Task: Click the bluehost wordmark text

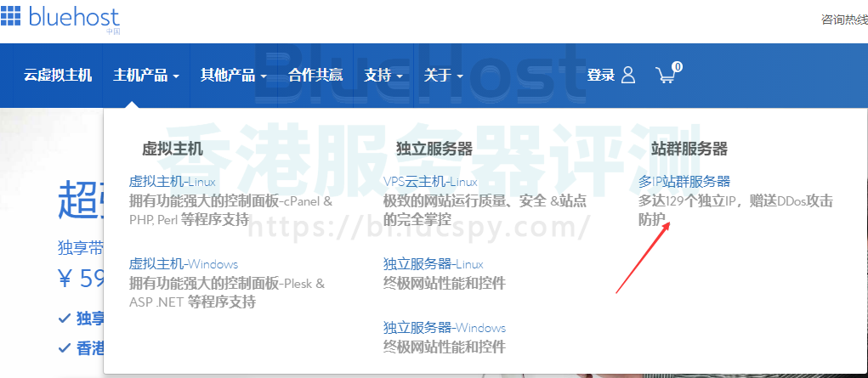Action: pos(74,17)
